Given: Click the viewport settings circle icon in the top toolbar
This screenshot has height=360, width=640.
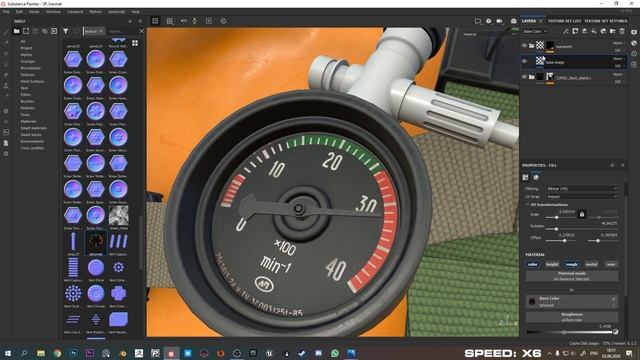Looking at the screenshot, I should 223,21.
